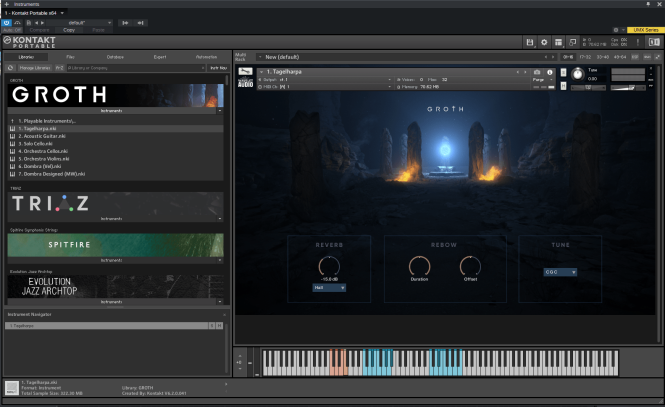Click the output routing icon in host header
The width and height of the screenshot is (665, 407).
[x=140, y=23]
